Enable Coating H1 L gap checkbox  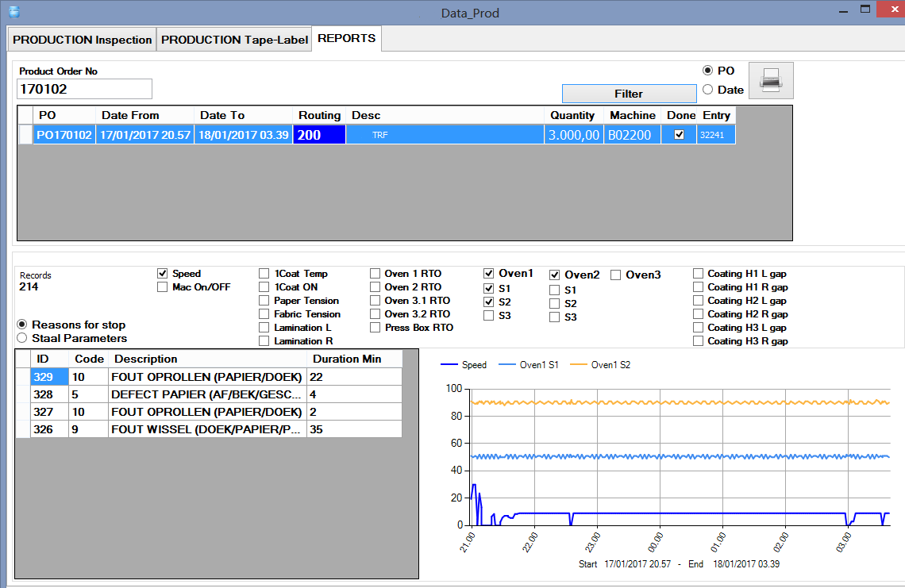click(698, 274)
